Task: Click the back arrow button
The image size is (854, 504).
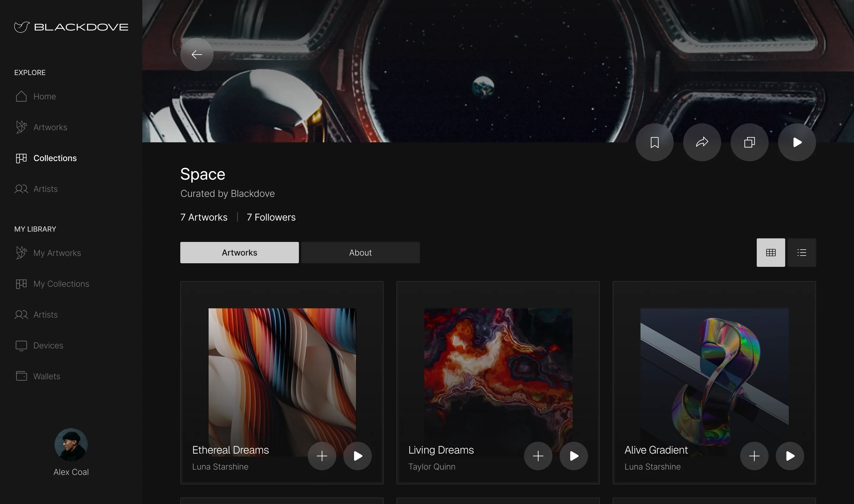Action: click(197, 54)
